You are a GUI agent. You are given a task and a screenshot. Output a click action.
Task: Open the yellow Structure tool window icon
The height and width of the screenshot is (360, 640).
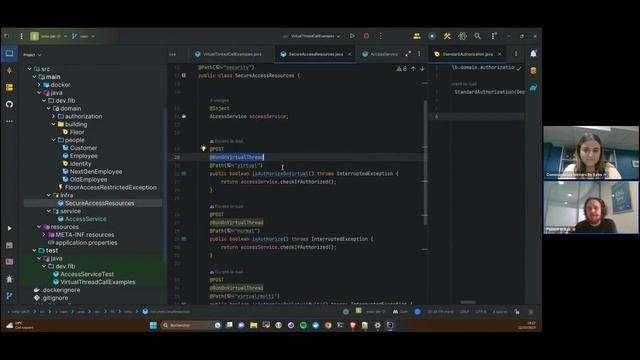tap(9, 87)
